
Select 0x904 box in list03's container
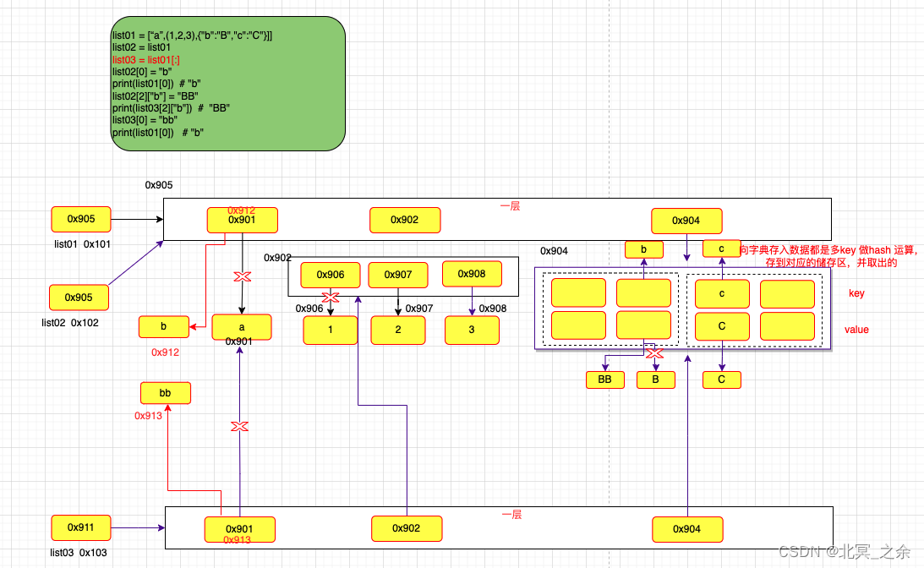tap(687, 529)
